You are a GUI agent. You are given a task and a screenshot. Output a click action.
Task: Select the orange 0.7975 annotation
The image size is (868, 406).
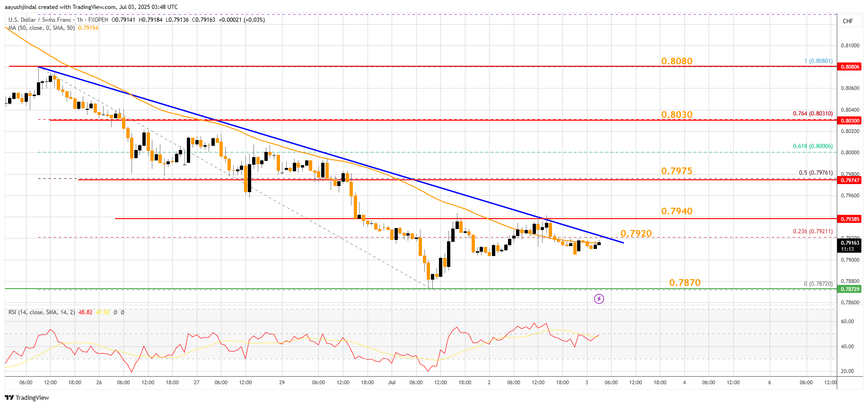pyautogui.click(x=677, y=171)
